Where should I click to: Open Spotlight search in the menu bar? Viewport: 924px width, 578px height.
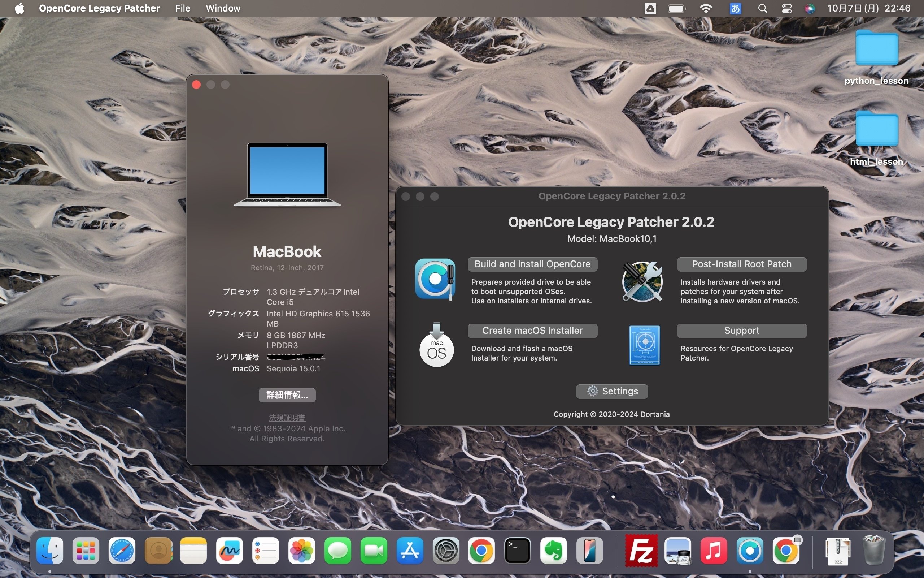(x=762, y=8)
